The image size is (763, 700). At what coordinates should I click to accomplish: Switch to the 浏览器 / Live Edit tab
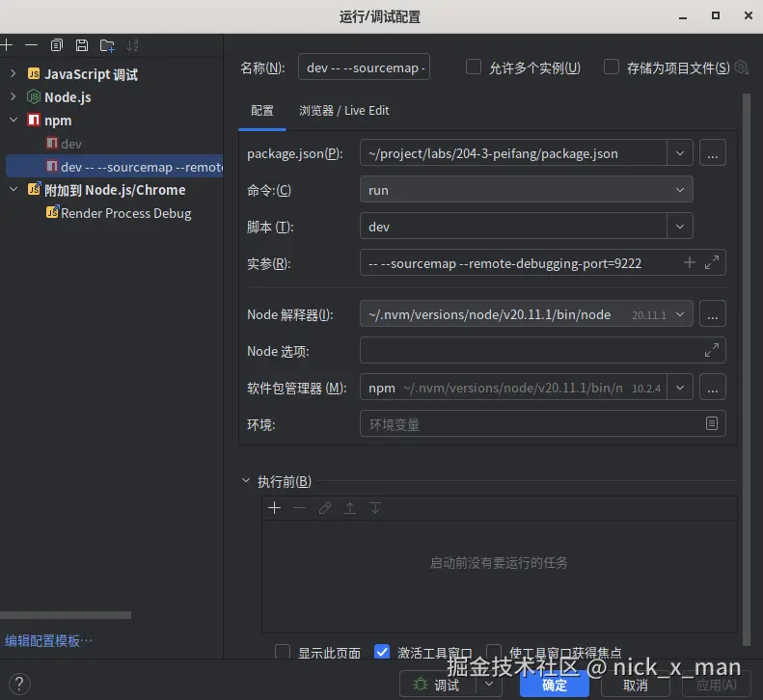[x=344, y=111]
